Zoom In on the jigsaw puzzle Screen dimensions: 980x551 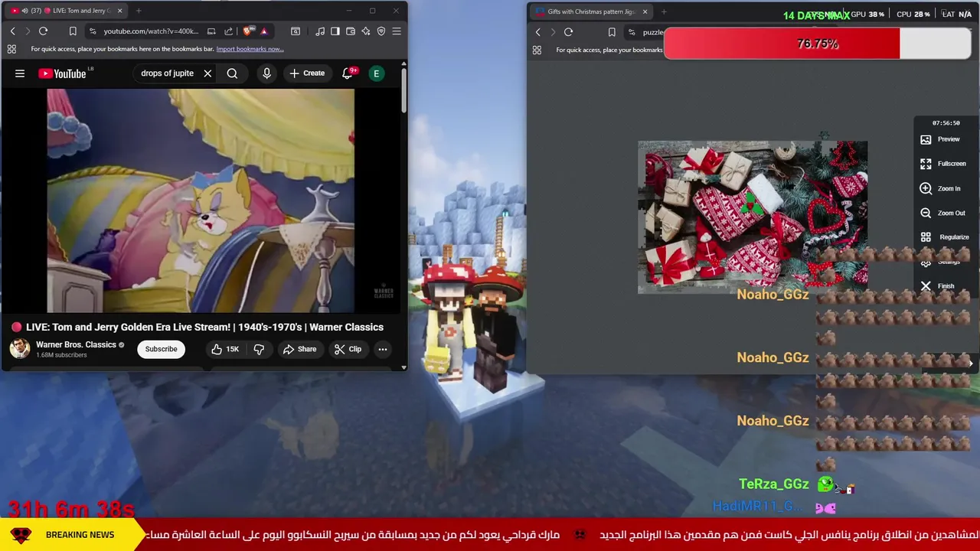point(941,188)
